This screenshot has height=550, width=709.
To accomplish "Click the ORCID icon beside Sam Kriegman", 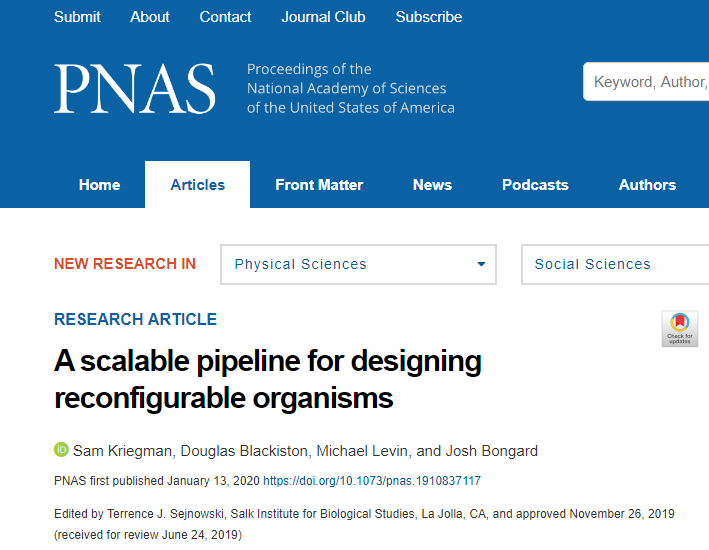I will pyautogui.click(x=61, y=450).
